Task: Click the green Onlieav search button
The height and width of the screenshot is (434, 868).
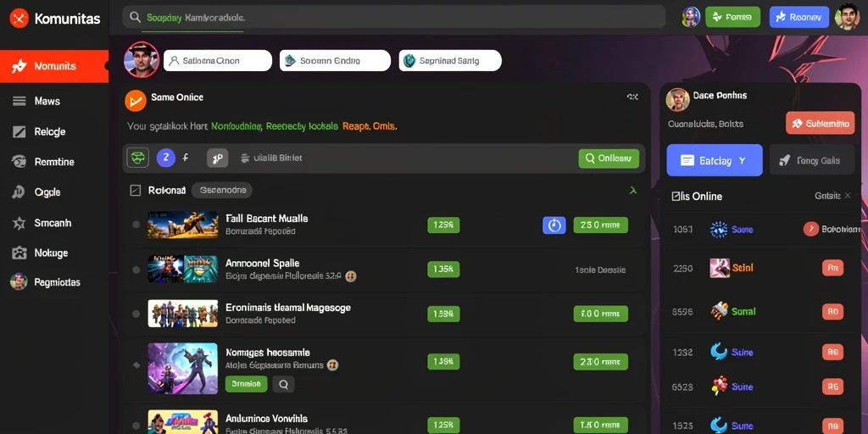Action: 609,159
